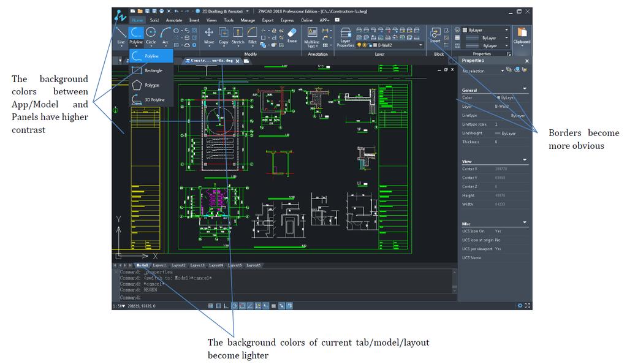The height and width of the screenshot is (364, 627).
Task: Open the Clipboard panel
Action: click(x=522, y=36)
